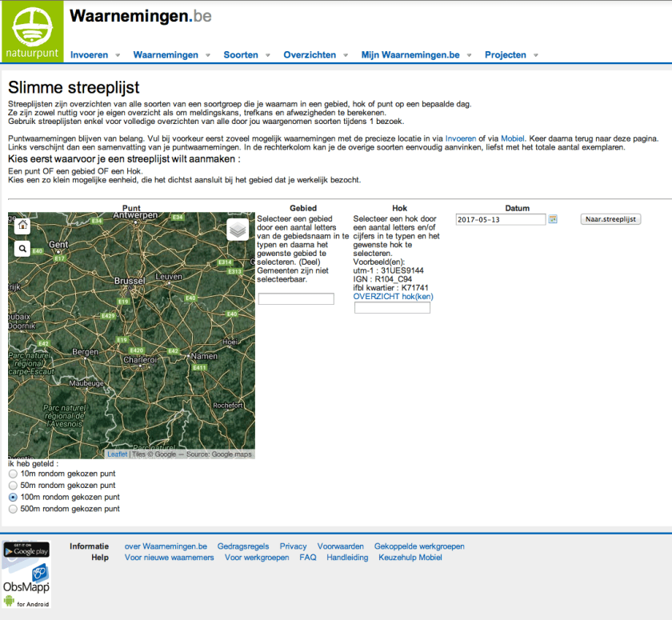Open the Invoeren menu
The width and height of the screenshot is (672, 620).
click(89, 55)
